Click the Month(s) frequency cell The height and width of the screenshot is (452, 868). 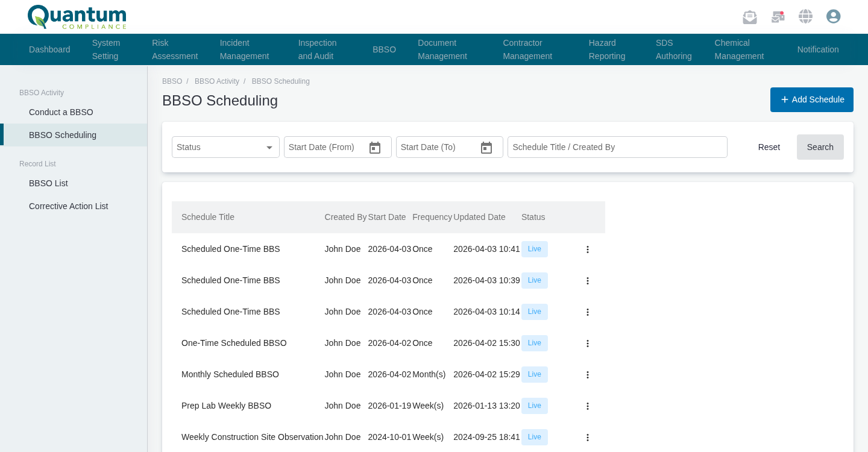[429, 374]
